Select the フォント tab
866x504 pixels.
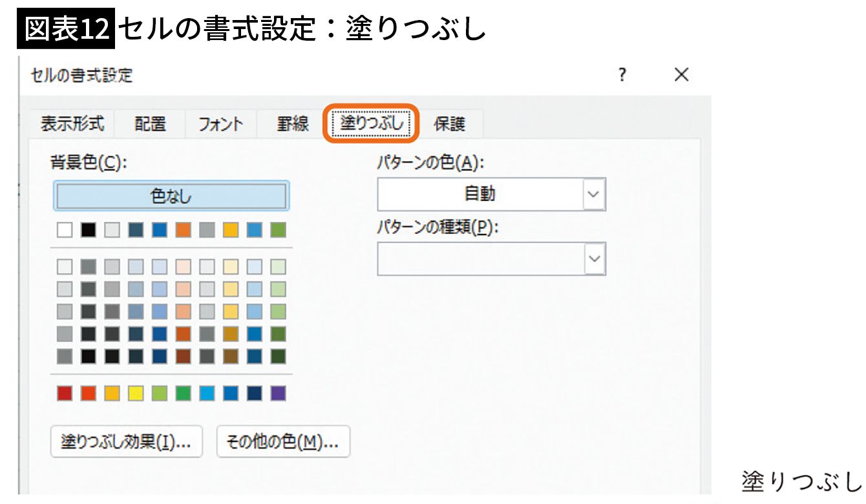[x=221, y=124]
